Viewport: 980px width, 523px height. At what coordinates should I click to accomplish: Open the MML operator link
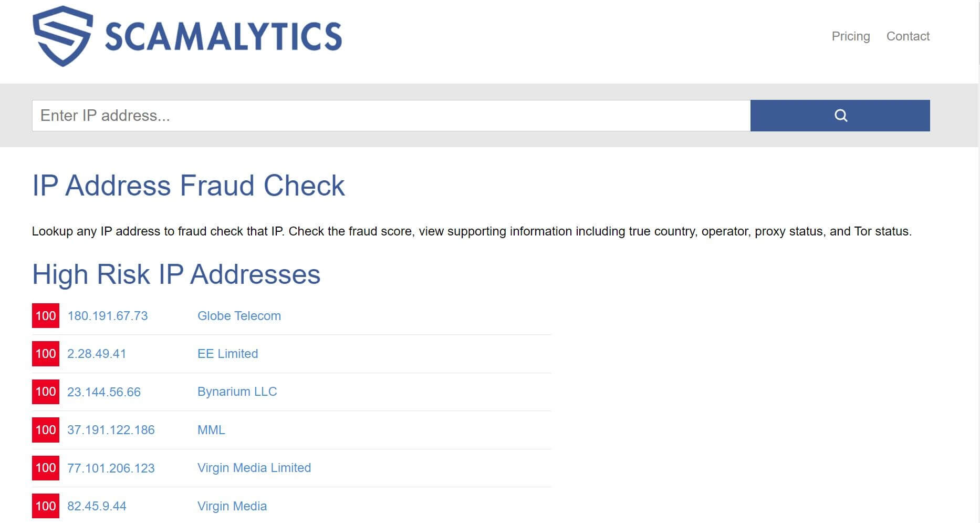(211, 430)
